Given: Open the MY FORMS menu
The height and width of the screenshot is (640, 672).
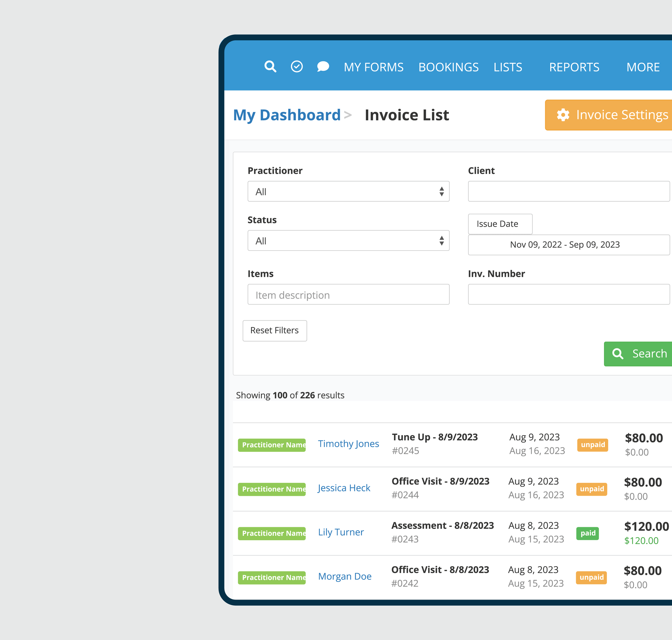Looking at the screenshot, I should tap(373, 67).
